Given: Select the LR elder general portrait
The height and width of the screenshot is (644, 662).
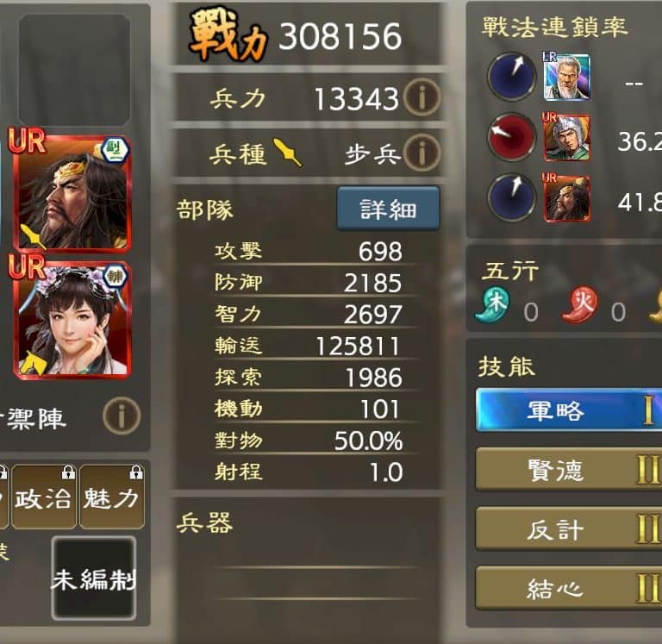Looking at the screenshot, I should point(566,76).
